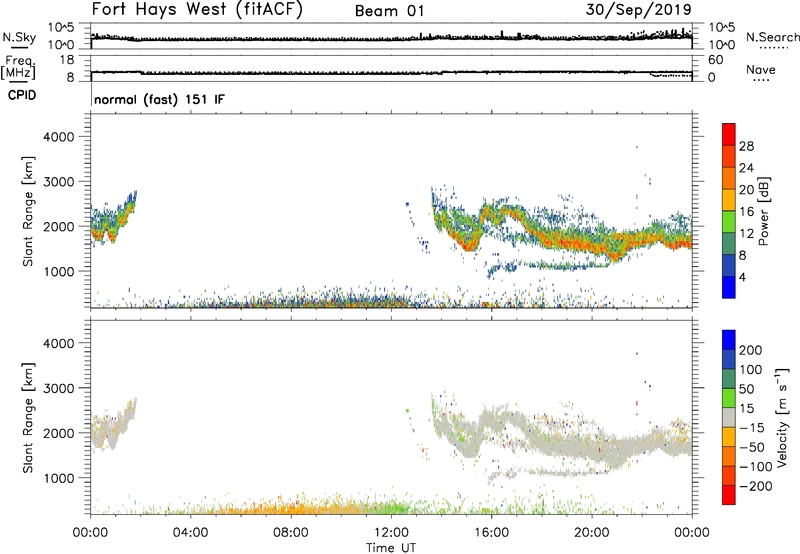Image resolution: width=800 pixels, height=554 pixels.
Task: Click the gray segment of Velocity colorbar
Action: [x=729, y=418]
